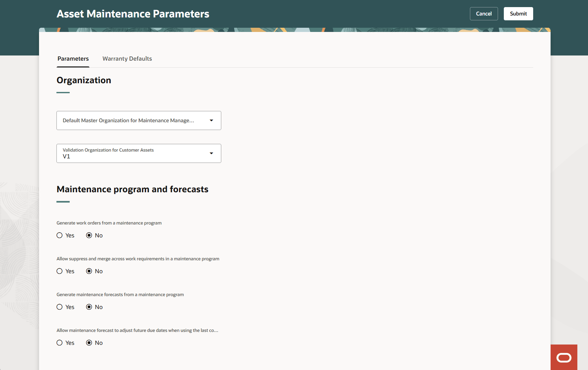This screenshot has width=588, height=370.
Task: Select No for generating work orders
Action: tap(89, 235)
